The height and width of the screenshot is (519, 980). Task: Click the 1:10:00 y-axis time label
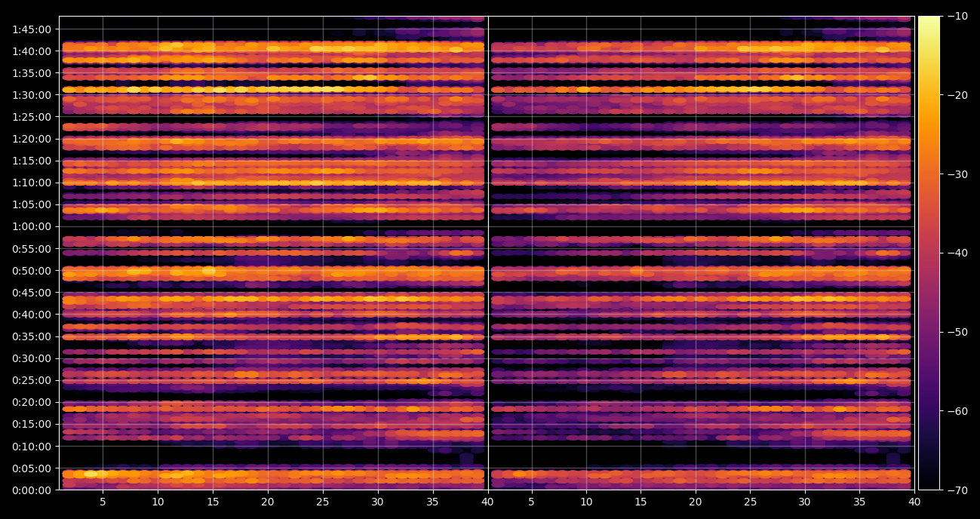(x=32, y=183)
